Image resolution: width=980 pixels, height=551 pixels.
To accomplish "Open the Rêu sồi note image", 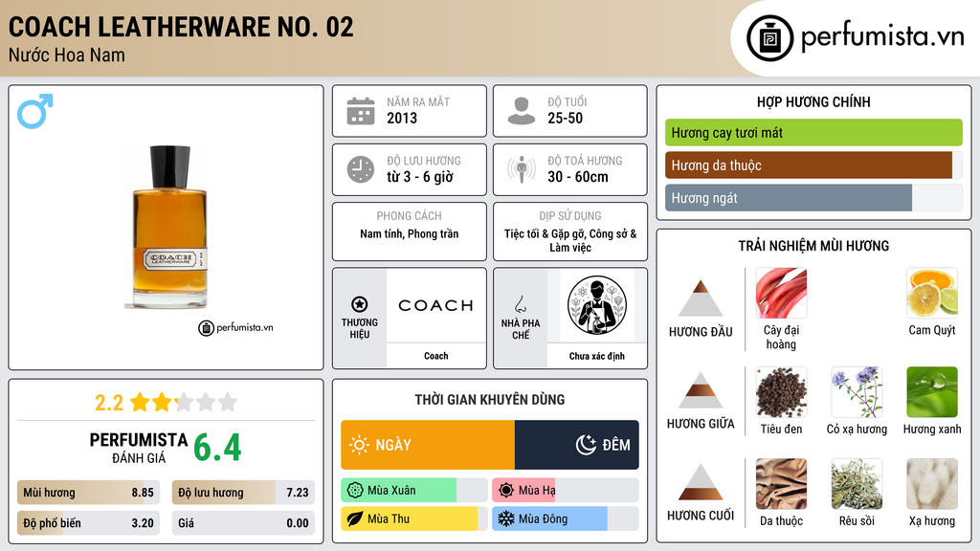I will tap(857, 484).
